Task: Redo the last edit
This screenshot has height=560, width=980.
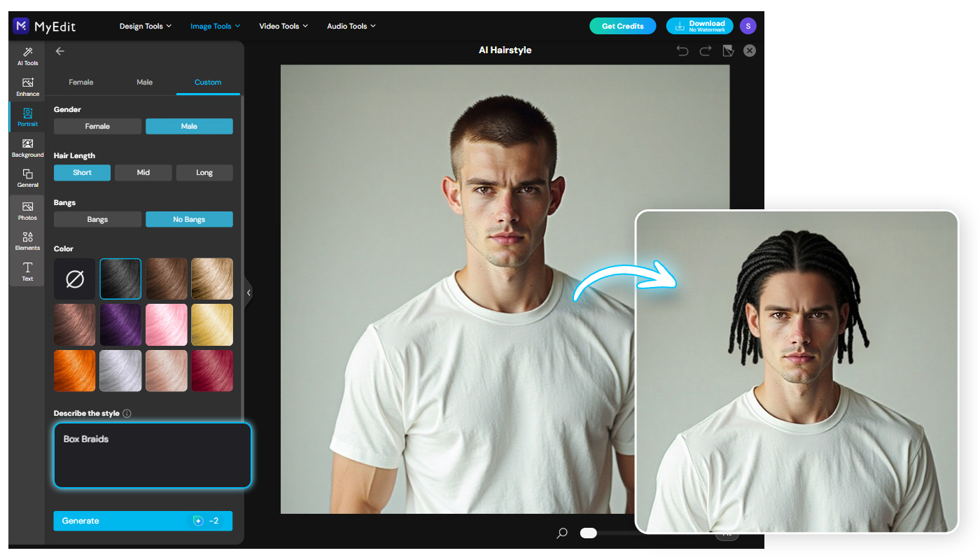Action: pos(706,50)
